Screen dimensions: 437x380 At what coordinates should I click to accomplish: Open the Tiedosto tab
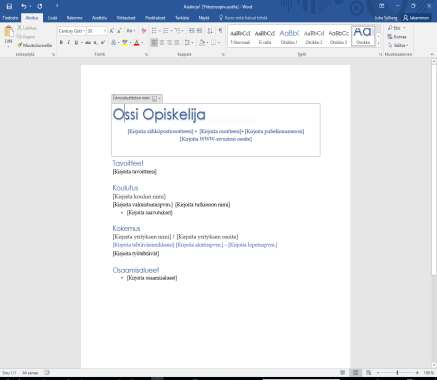(10, 18)
